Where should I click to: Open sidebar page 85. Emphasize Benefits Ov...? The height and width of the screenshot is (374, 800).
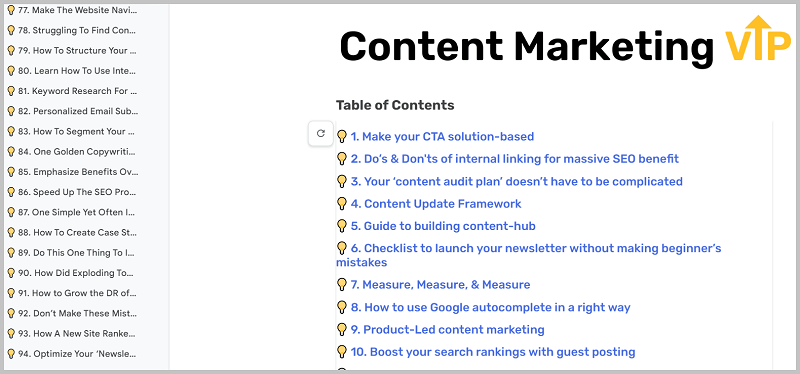[x=72, y=172]
